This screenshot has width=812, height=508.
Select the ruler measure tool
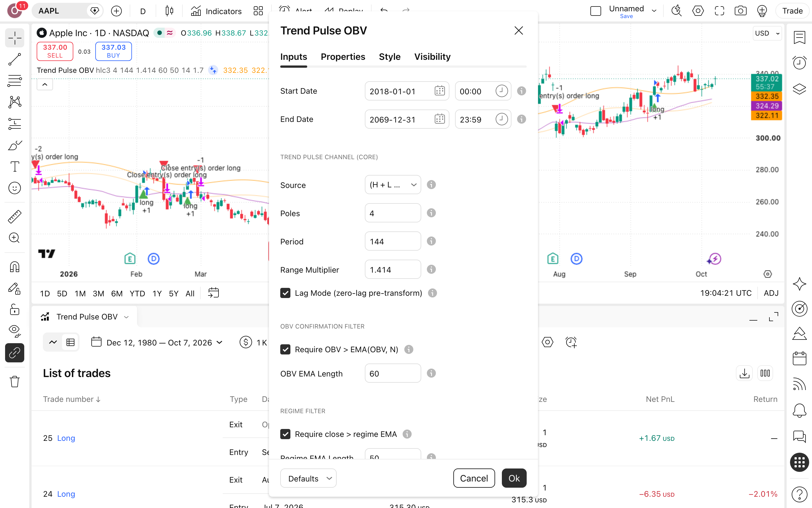click(14, 217)
